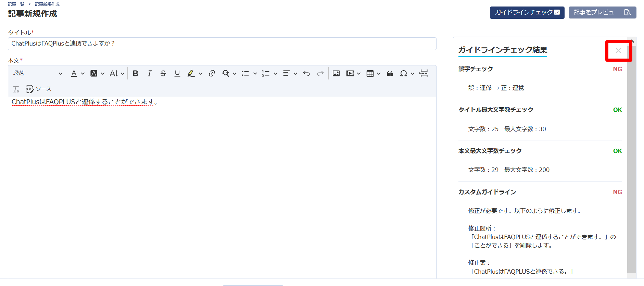Select the 文字数：25 最大文字数：30 line

coord(507,129)
